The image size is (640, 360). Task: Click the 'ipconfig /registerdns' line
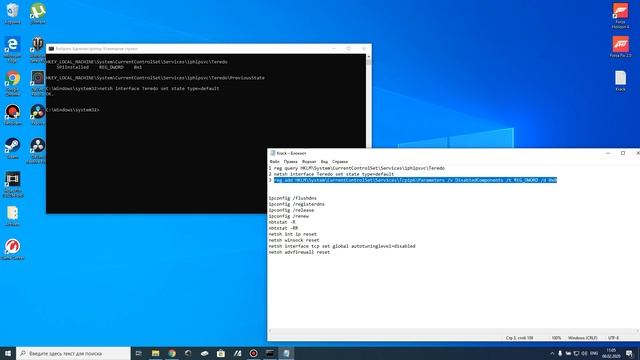click(x=296, y=204)
